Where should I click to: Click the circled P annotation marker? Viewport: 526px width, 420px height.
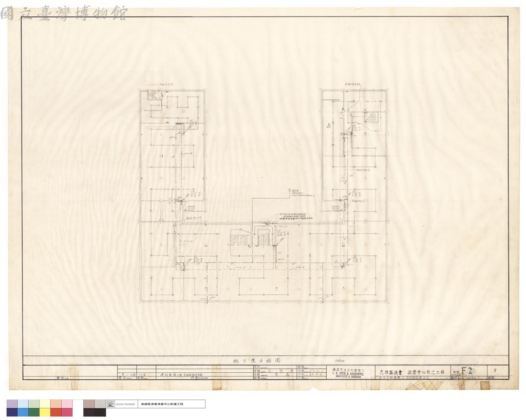(289, 190)
